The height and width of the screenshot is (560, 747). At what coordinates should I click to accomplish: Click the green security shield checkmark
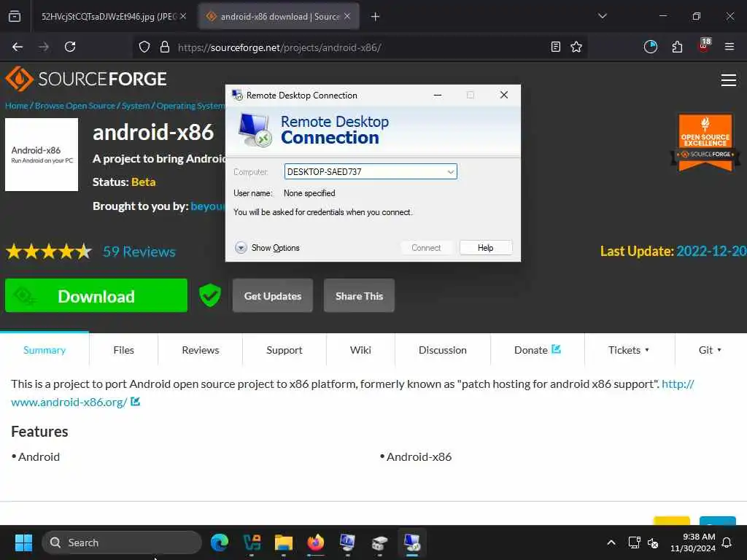pos(210,295)
